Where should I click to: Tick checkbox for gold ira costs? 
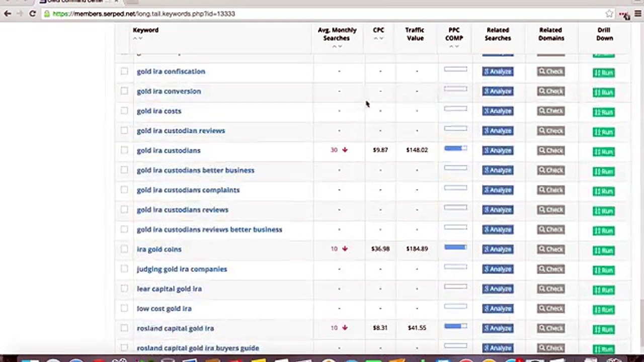point(124,111)
